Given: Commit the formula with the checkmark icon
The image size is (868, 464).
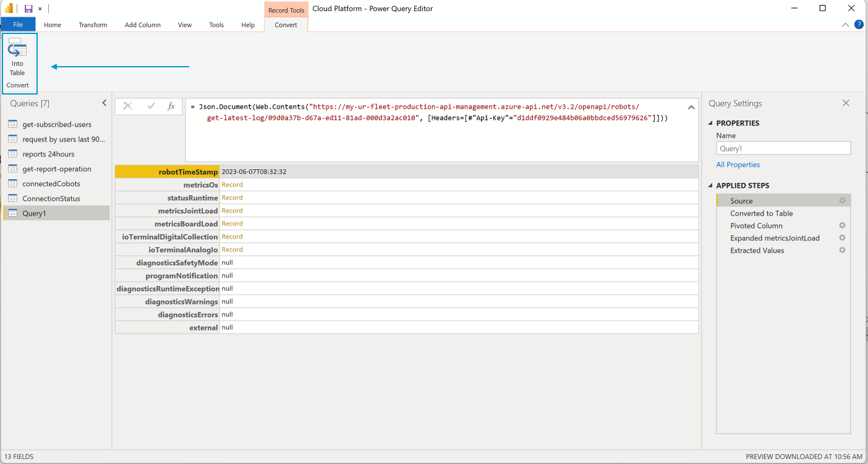Looking at the screenshot, I should click(x=150, y=106).
